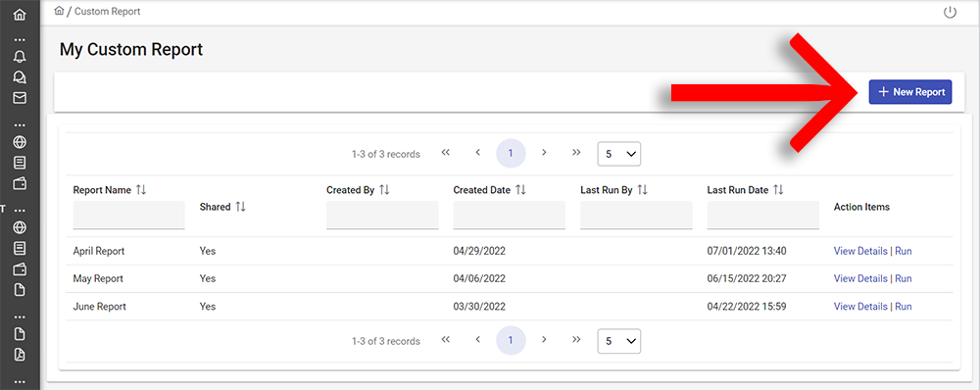Open the mail envelope icon

point(20,98)
